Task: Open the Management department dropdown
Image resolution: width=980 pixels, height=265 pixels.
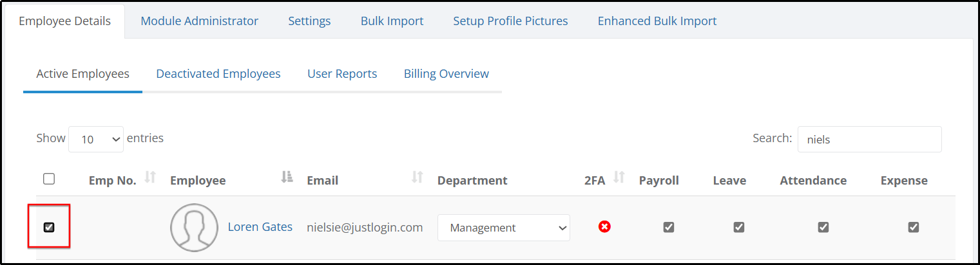Action: [x=504, y=228]
